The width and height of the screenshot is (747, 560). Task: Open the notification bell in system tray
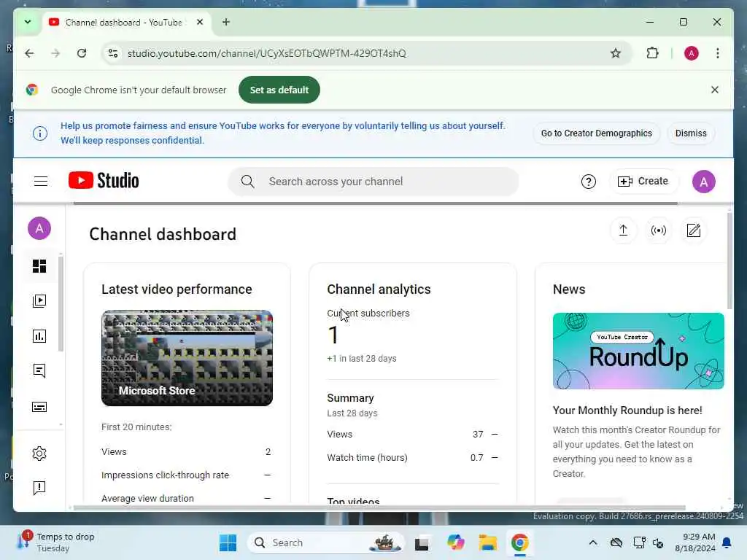coord(727,542)
